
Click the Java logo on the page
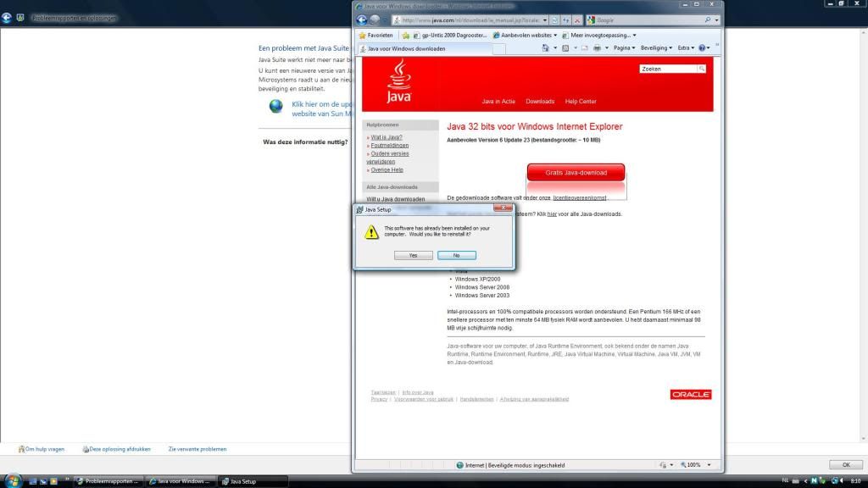point(398,81)
